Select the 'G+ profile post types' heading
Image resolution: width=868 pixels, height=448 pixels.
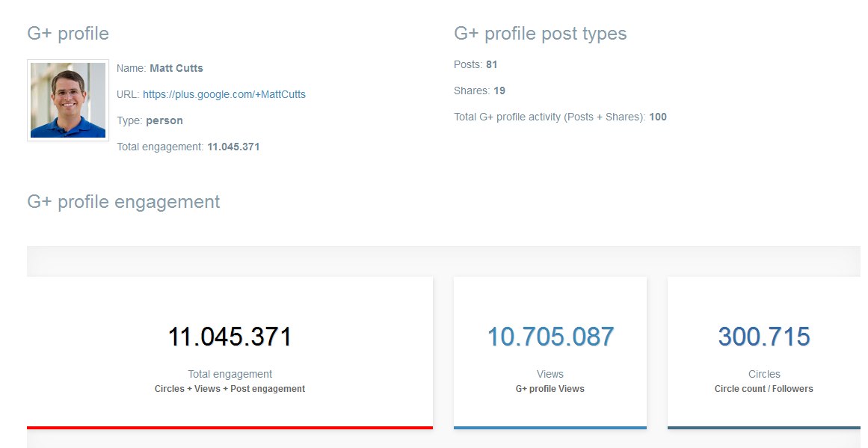coord(540,34)
